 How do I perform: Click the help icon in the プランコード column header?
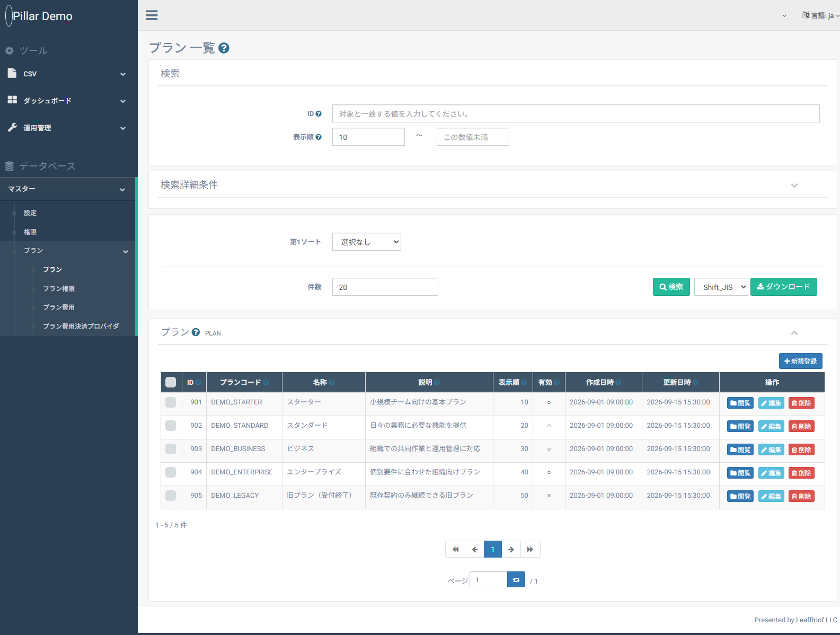(x=266, y=382)
